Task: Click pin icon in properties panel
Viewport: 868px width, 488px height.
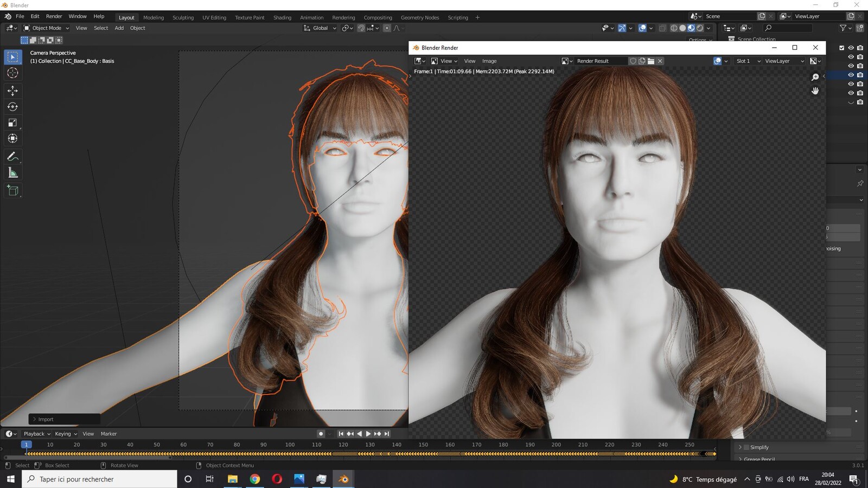Action: (x=860, y=183)
